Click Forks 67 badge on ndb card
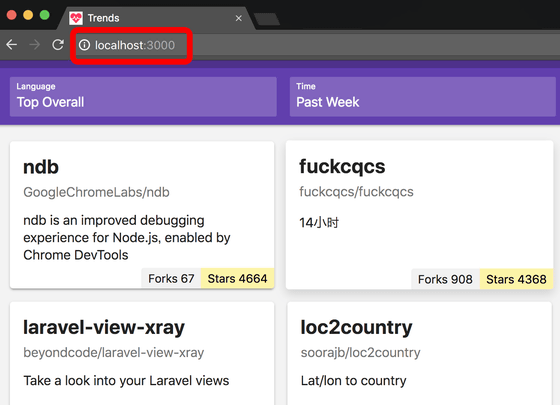Image resolution: width=560 pixels, height=405 pixels. coord(171,278)
